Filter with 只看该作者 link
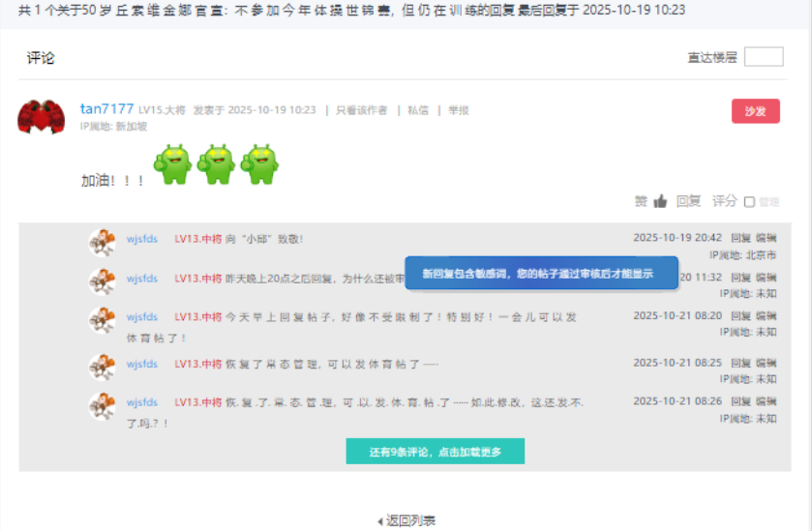The width and height of the screenshot is (812, 531). tap(361, 110)
